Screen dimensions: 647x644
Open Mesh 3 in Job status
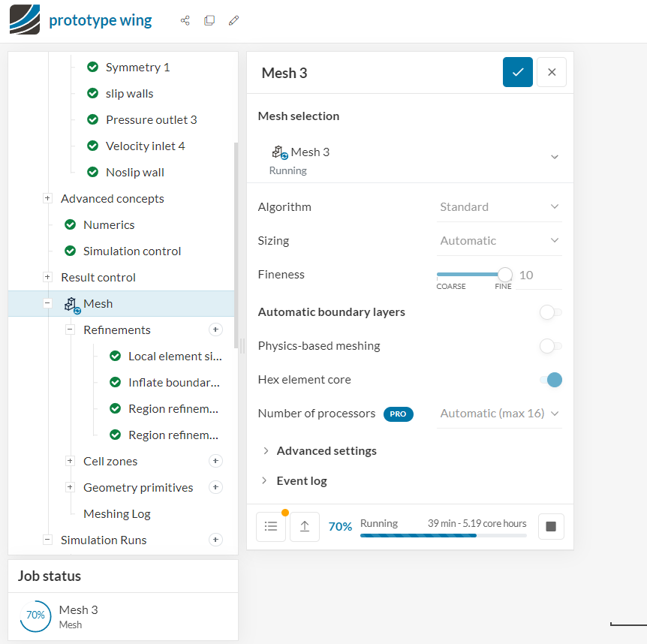pos(79,610)
